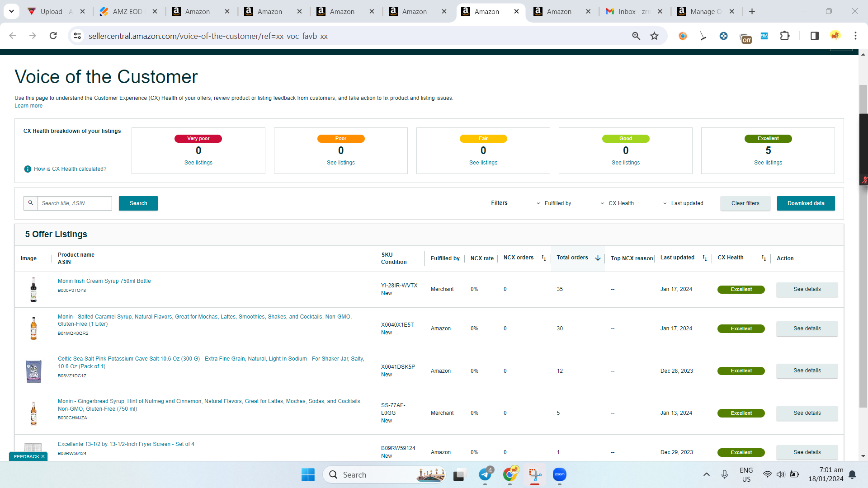Click the Search title, ASIN input field
868x488 pixels.
(x=75, y=203)
